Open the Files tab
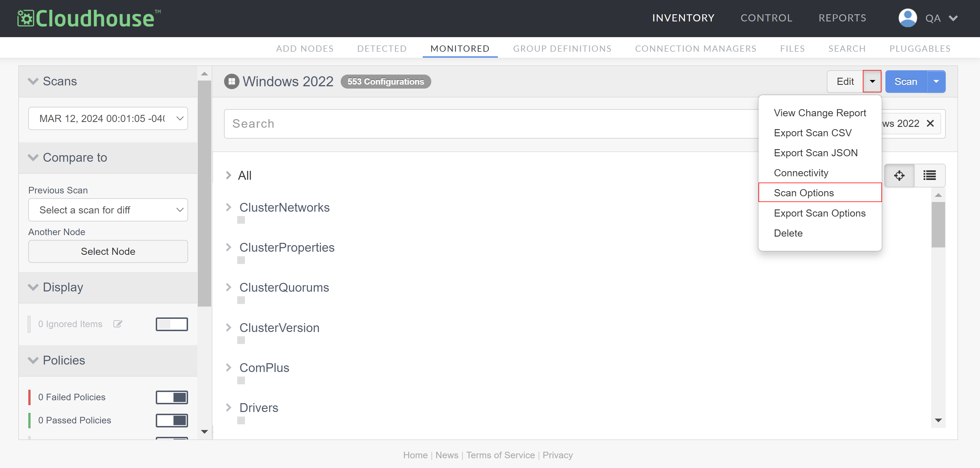 click(x=793, y=49)
